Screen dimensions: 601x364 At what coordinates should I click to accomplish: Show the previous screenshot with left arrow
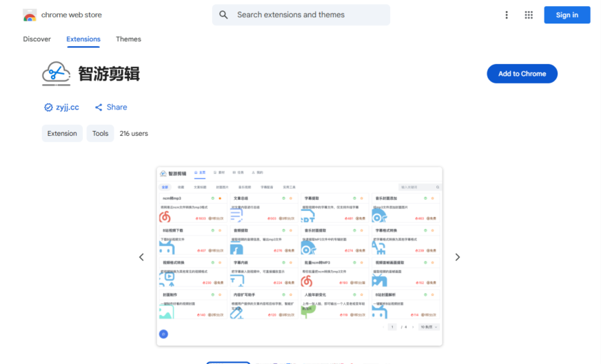(x=141, y=257)
